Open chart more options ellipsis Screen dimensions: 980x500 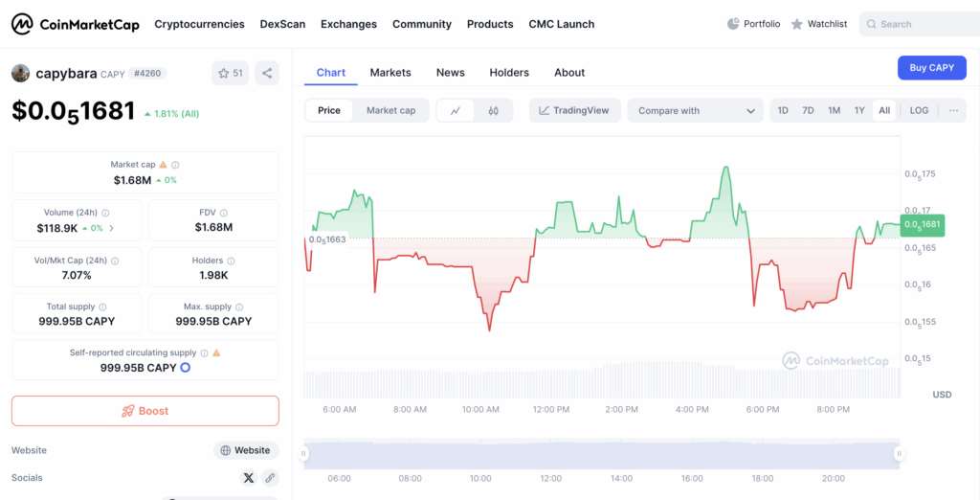click(x=953, y=111)
